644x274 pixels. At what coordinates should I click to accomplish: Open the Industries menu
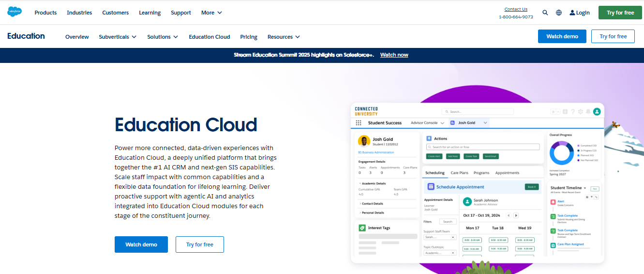point(79,13)
